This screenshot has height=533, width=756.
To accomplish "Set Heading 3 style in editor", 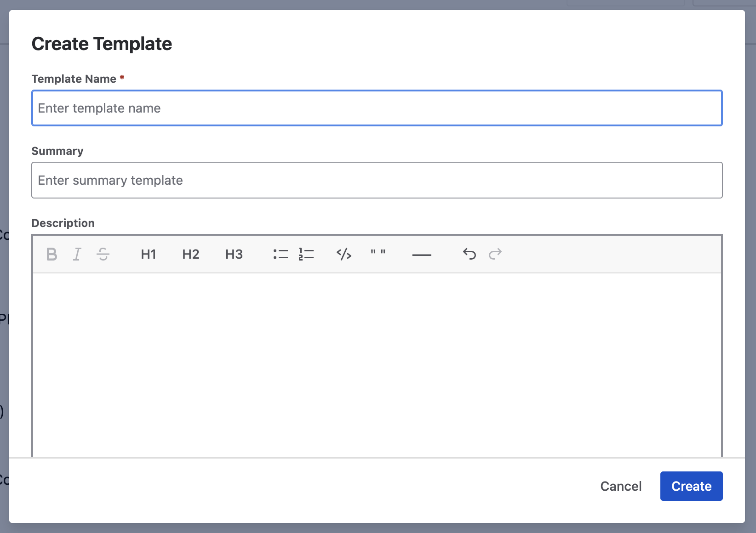I will [234, 254].
